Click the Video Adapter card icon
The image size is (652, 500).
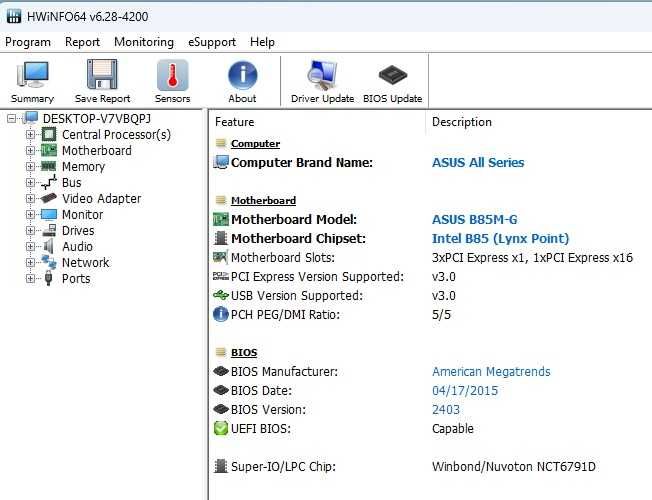pyautogui.click(x=49, y=198)
